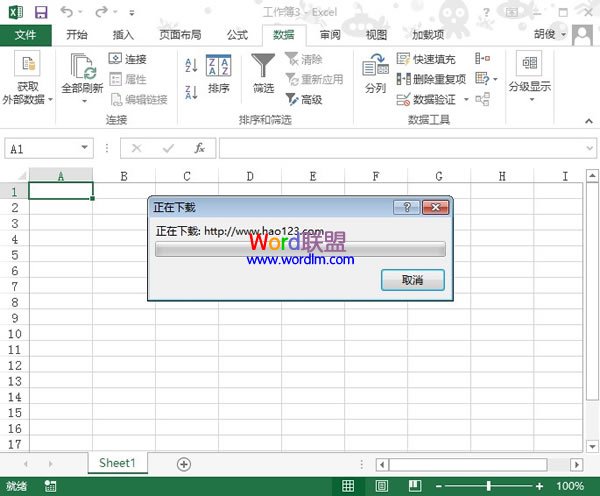Viewport: 600px width, 496px height.
Task: Click Properties (属性) in Connections group
Action: [x=127, y=79]
